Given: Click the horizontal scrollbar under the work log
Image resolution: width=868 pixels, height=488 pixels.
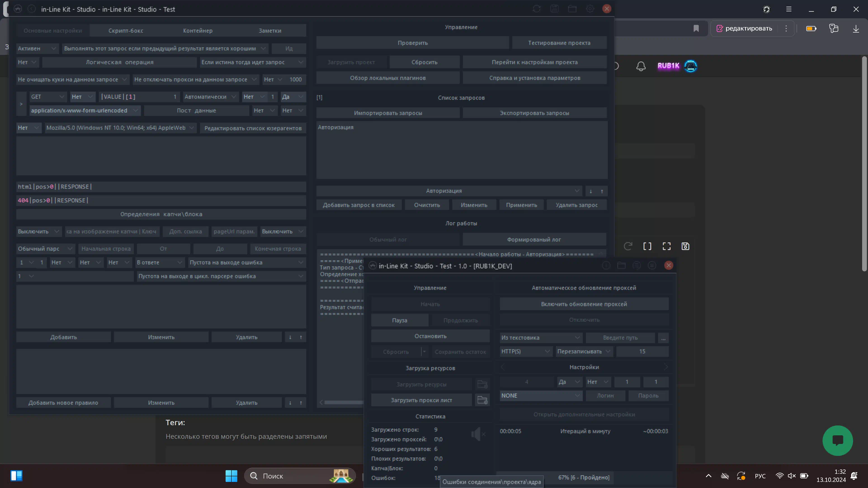Looking at the screenshot, I should click(x=343, y=402).
